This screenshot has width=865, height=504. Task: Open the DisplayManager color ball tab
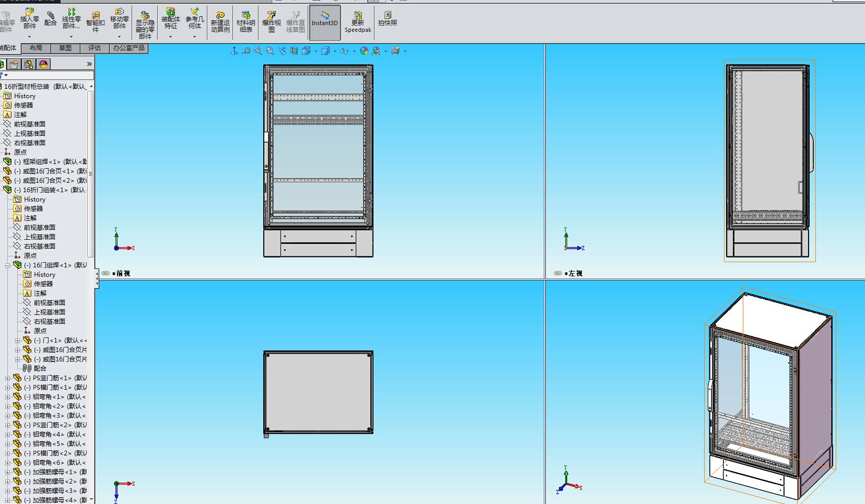click(43, 64)
